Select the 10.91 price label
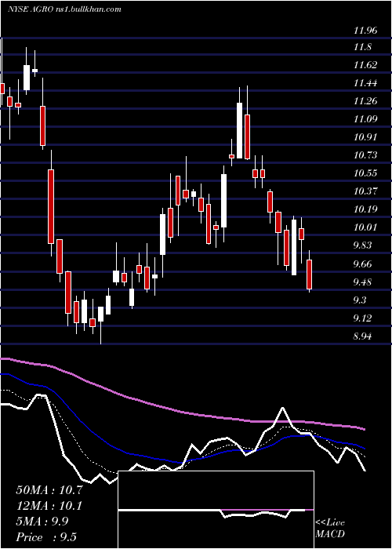 click(366, 137)
